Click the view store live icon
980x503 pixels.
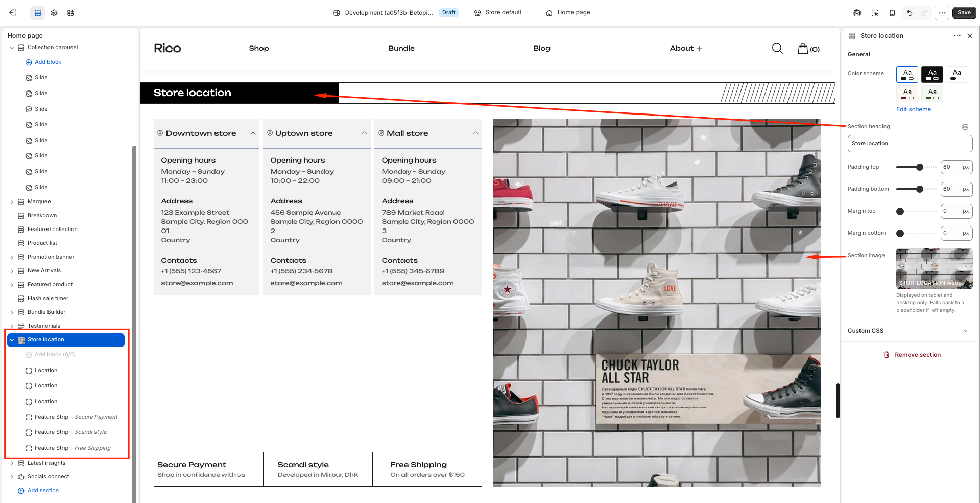point(857,13)
